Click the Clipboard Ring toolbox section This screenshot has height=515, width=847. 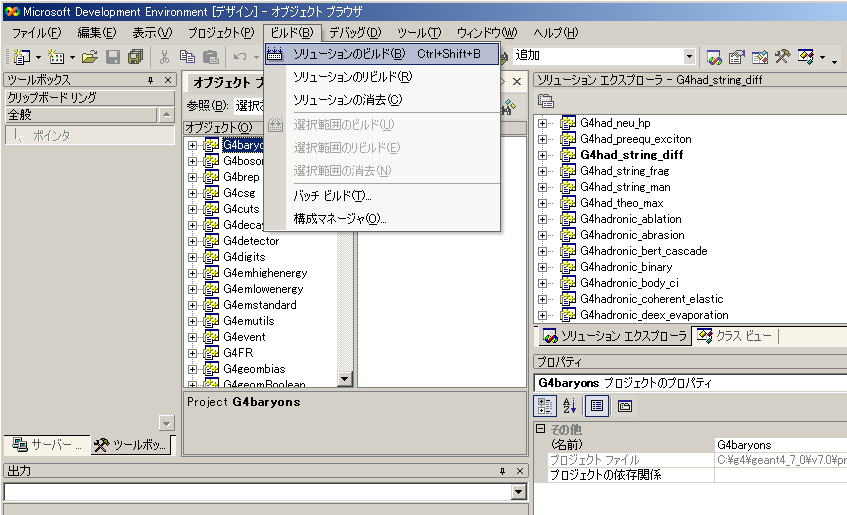(90, 98)
